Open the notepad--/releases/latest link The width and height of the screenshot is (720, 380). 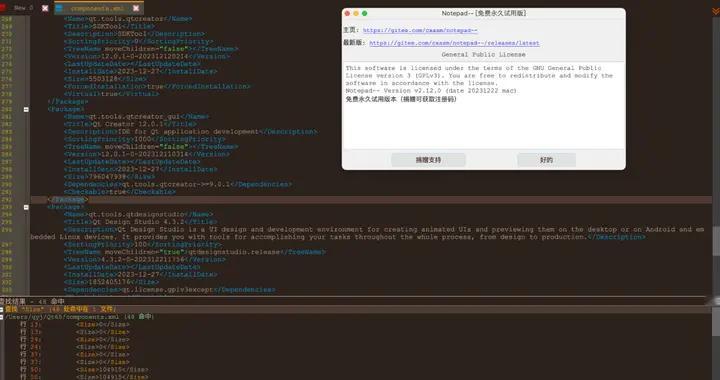(454, 43)
